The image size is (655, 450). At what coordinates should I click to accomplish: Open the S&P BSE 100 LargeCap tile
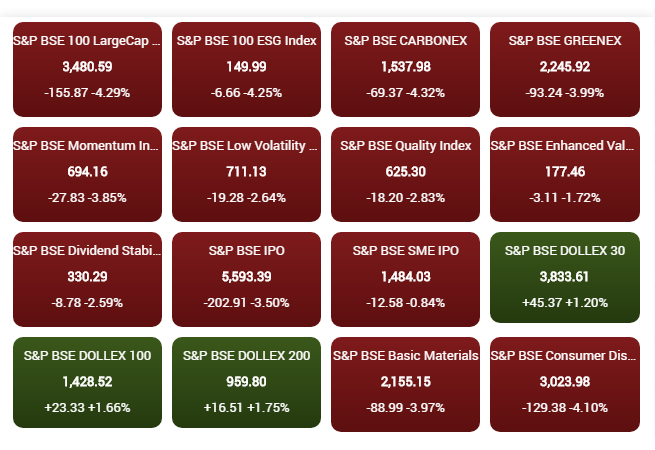tap(87, 68)
